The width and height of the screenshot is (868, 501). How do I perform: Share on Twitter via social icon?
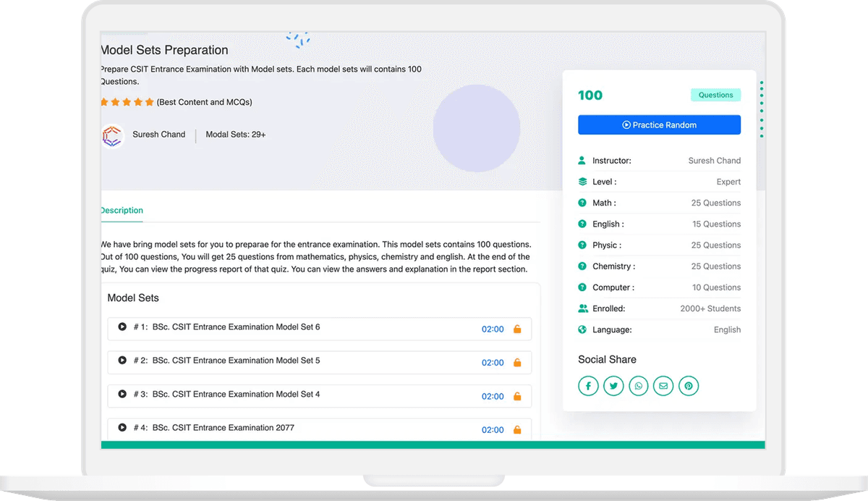[613, 386]
